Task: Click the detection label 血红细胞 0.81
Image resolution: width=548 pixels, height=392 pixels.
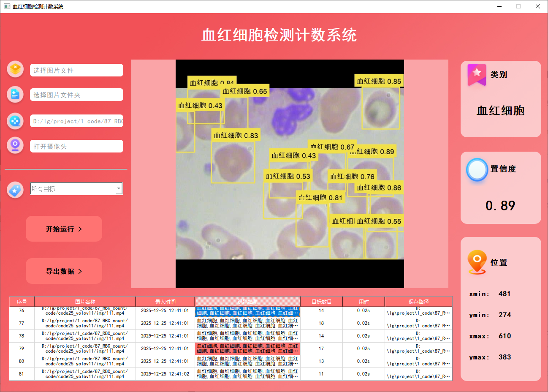Action: pos(320,197)
